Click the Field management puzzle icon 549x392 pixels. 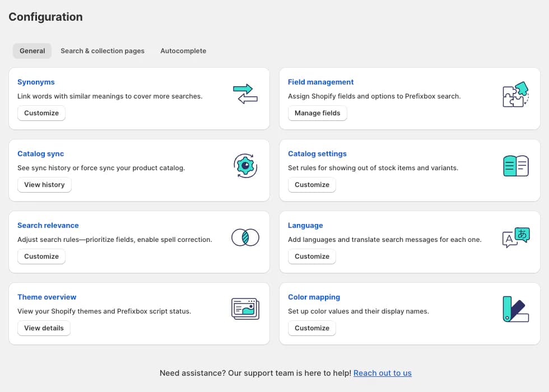(516, 94)
